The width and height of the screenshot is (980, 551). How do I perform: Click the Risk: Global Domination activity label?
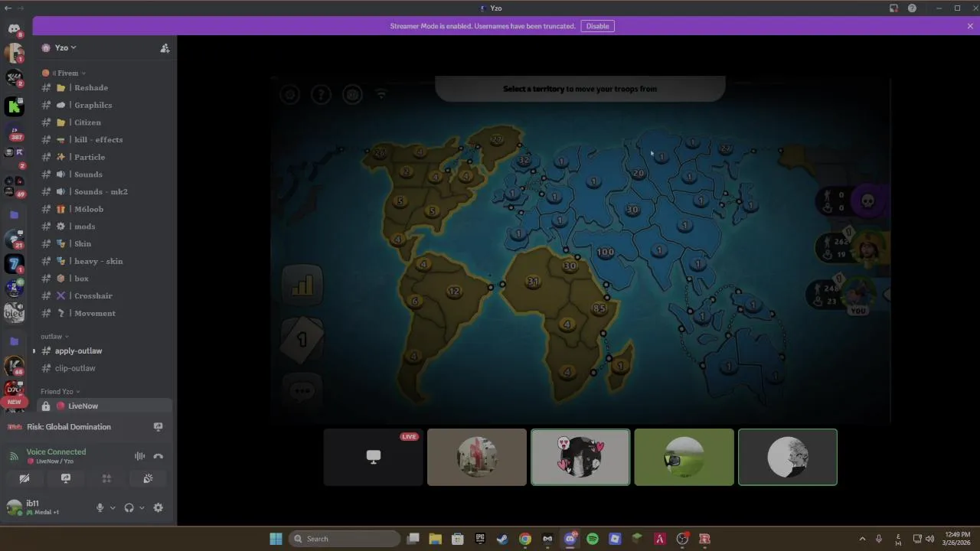click(x=69, y=427)
